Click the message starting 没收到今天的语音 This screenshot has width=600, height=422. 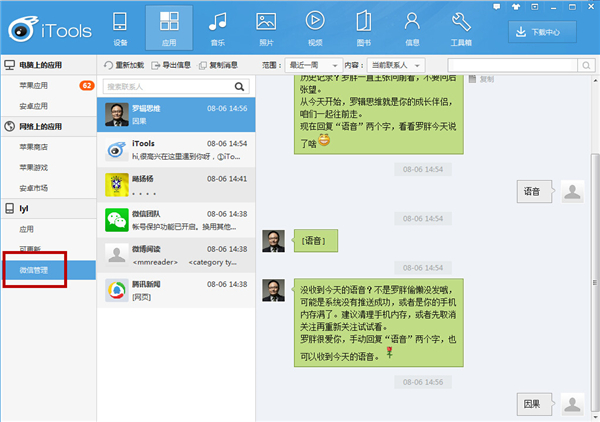(378, 323)
